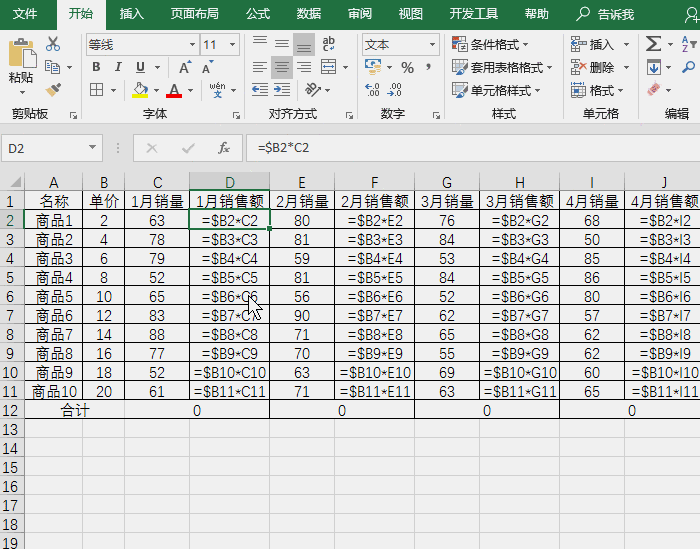Click the Fill down icon
The image size is (700, 549).
(x=654, y=67)
